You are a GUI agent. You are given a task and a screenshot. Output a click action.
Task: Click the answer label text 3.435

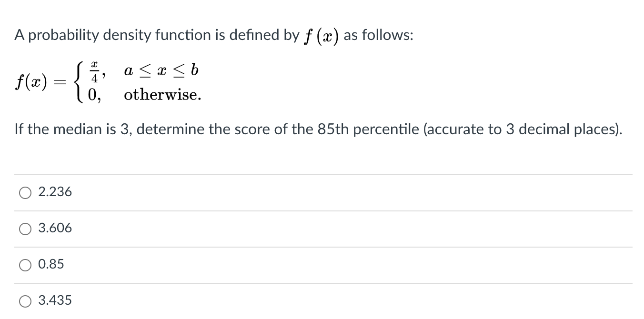tap(56, 300)
